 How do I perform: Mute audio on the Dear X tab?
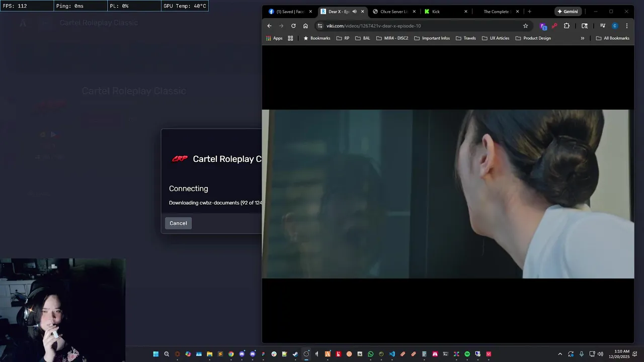point(354,12)
